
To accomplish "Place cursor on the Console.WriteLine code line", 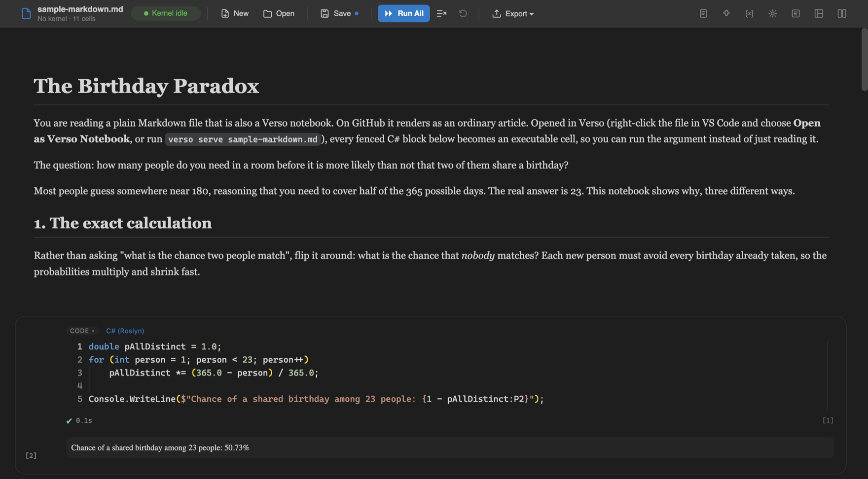I will [x=316, y=399].
